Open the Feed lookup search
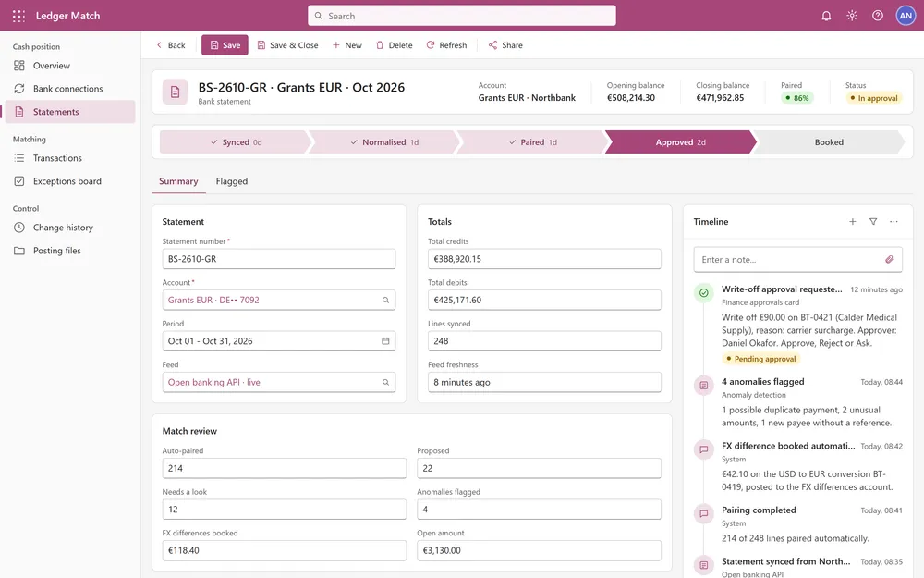The height and width of the screenshot is (578, 924). pos(385,382)
